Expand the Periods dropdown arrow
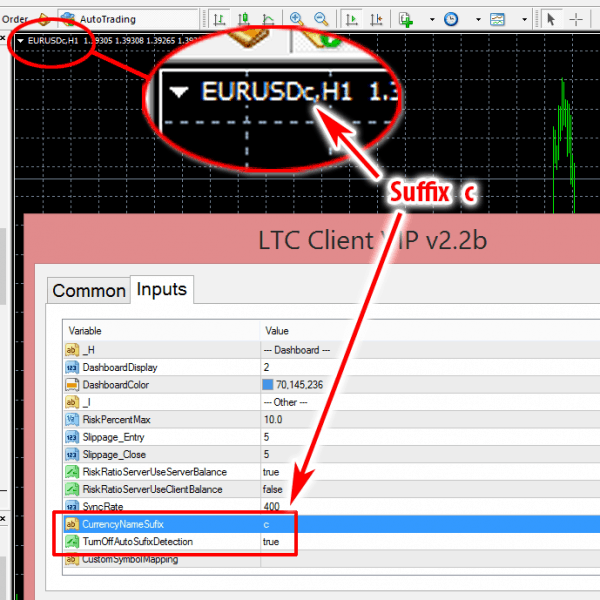The width and height of the screenshot is (600, 600). pyautogui.click(x=478, y=19)
